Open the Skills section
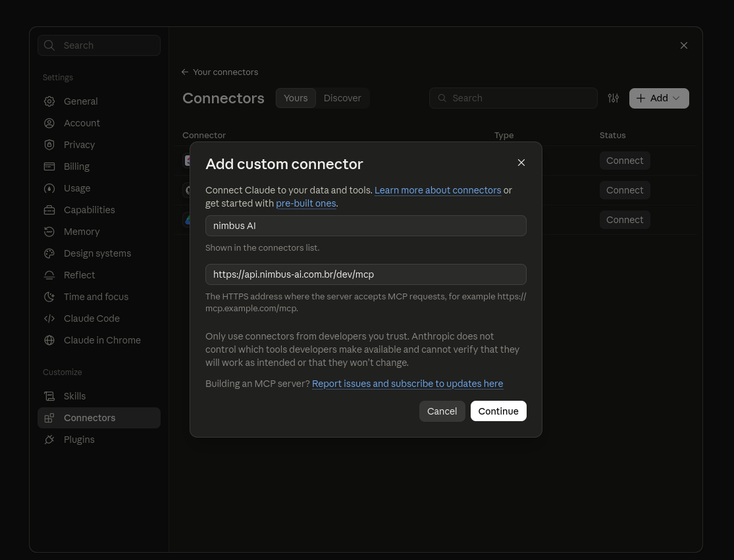The width and height of the screenshot is (734, 560). pos(99,396)
